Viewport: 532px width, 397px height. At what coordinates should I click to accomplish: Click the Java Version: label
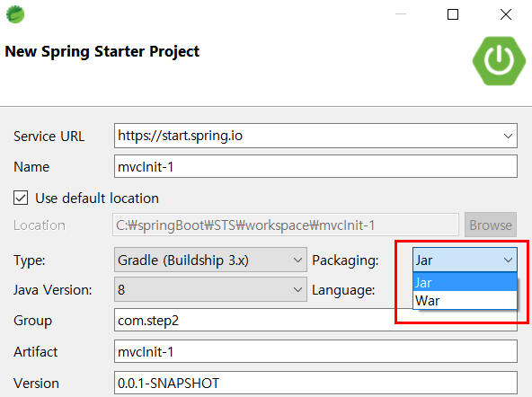click(53, 290)
